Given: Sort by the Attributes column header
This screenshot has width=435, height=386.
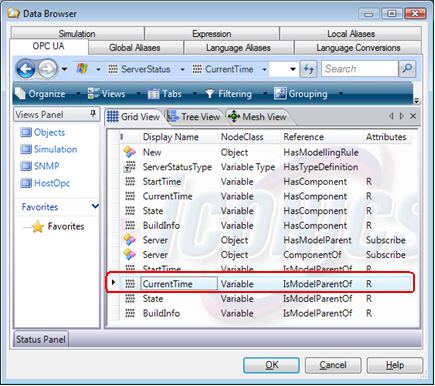Looking at the screenshot, I should pos(386,137).
